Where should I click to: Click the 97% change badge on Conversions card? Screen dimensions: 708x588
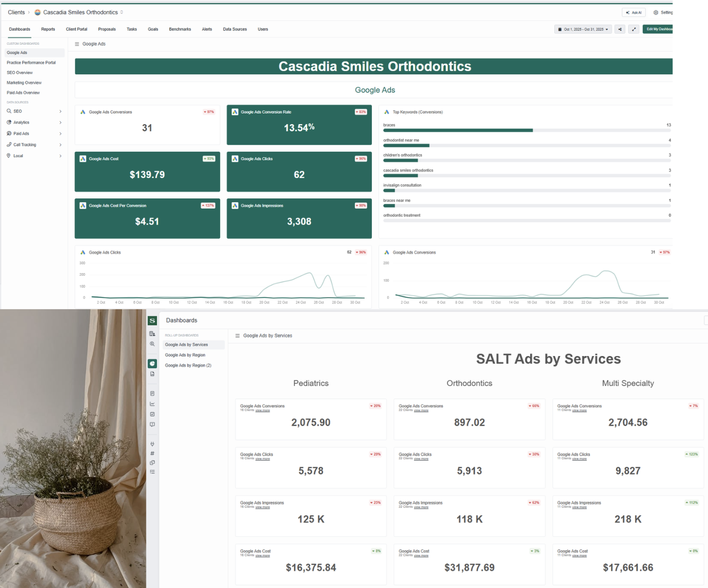(209, 112)
